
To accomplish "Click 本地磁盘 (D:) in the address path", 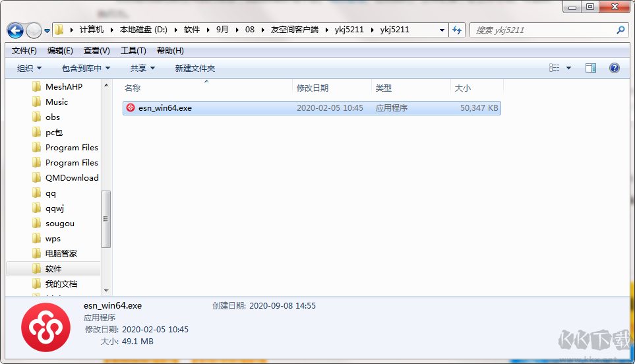I will tap(143, 30).
